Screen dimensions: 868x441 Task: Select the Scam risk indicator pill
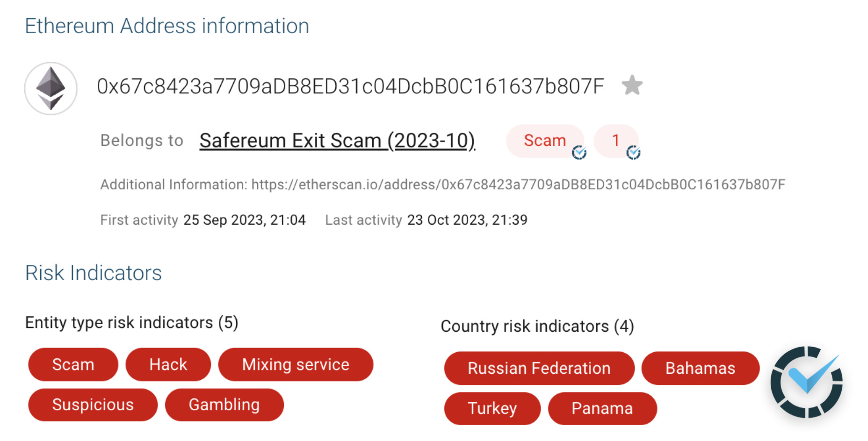point(73,364)
